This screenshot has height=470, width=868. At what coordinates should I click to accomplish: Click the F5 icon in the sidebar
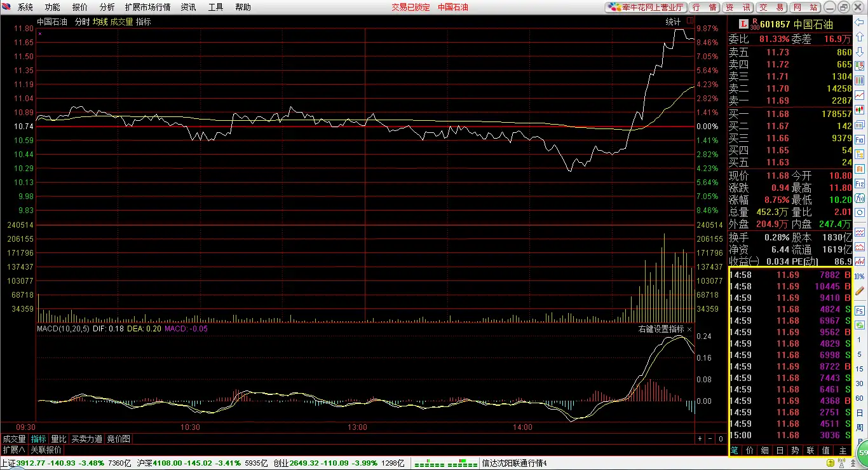tap(860, 310)
